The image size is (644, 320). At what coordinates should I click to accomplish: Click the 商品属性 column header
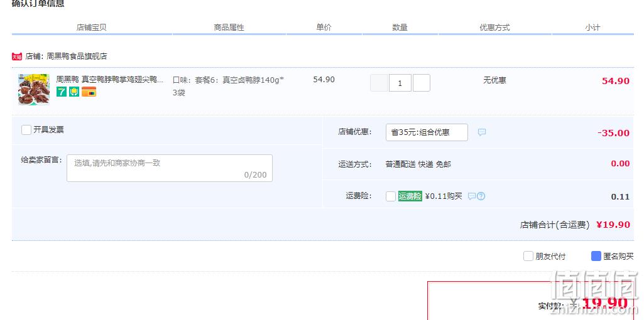[x=229, y=28]
